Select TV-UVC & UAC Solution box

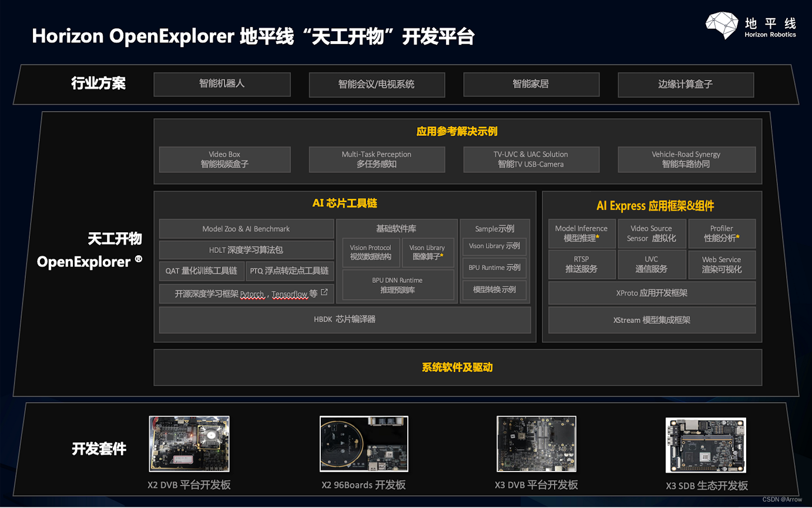(x=531, y=159)
